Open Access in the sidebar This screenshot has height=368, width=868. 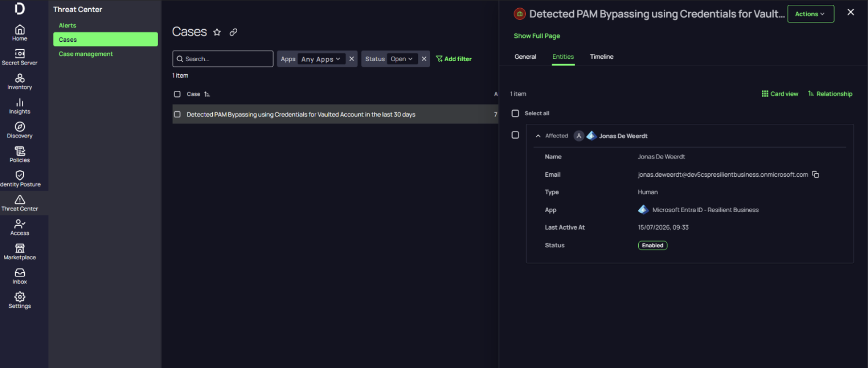tap(19, 227)
